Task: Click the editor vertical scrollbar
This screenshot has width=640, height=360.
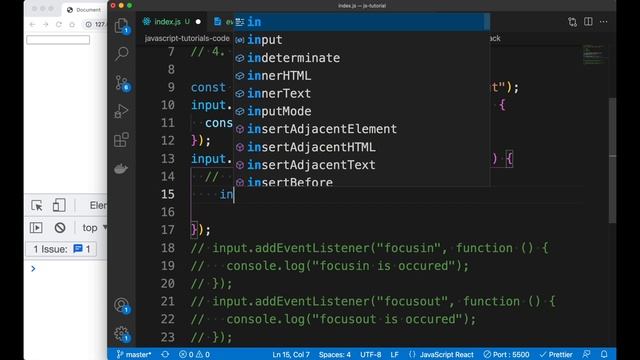Action: (x=612, y=160)
